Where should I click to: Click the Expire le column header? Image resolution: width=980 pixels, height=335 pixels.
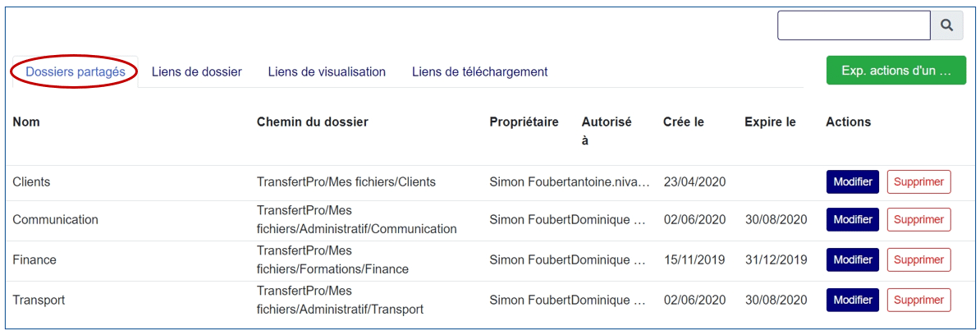[x=770, y=122]
